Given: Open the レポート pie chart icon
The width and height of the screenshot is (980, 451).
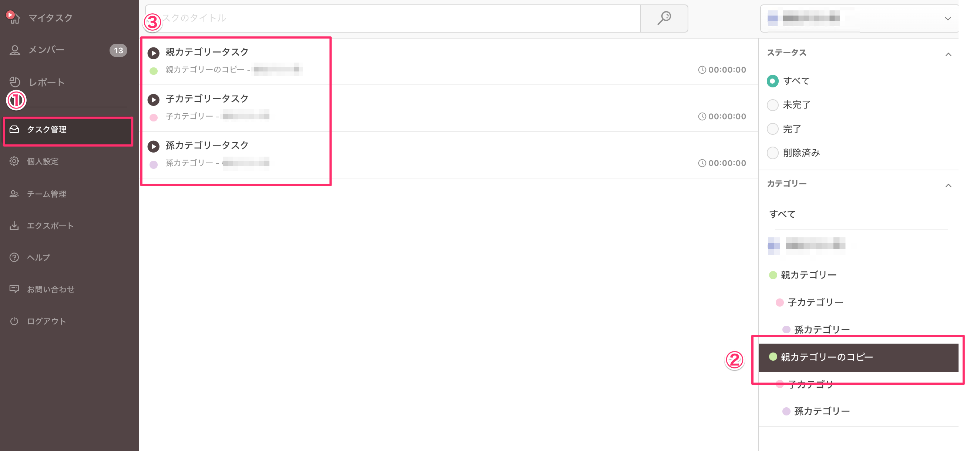Looking at the screenshot, I should coord(14,82).
